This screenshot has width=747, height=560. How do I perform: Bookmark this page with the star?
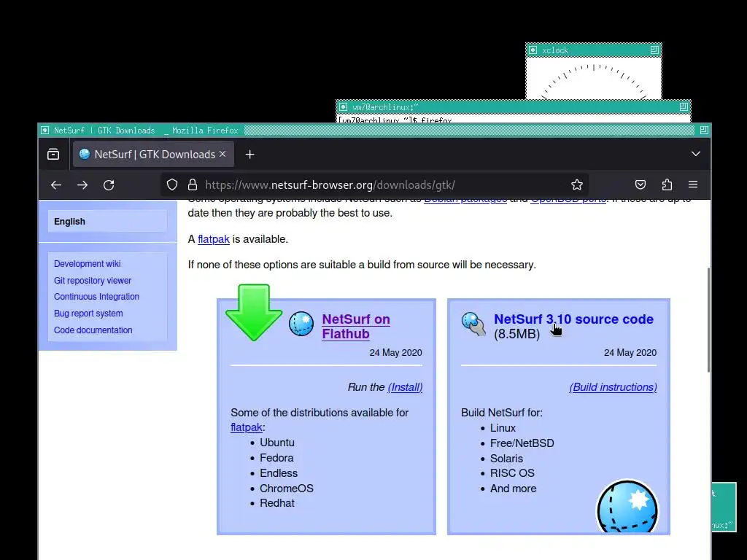[x=577, y=184]
